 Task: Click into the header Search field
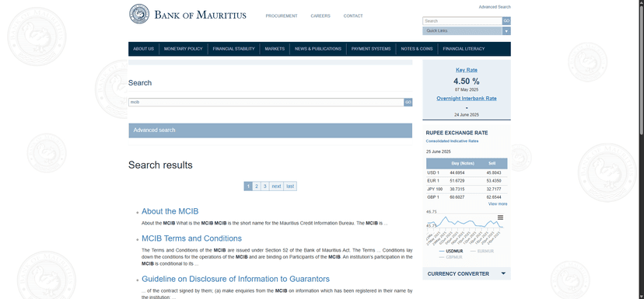(x=462, y=21)
